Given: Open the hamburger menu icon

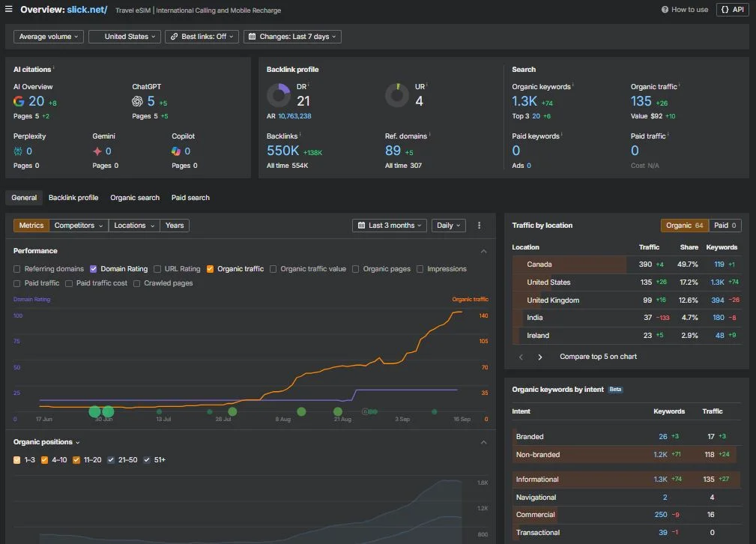Looking at the screenshot, I should [x=9, y=9].
